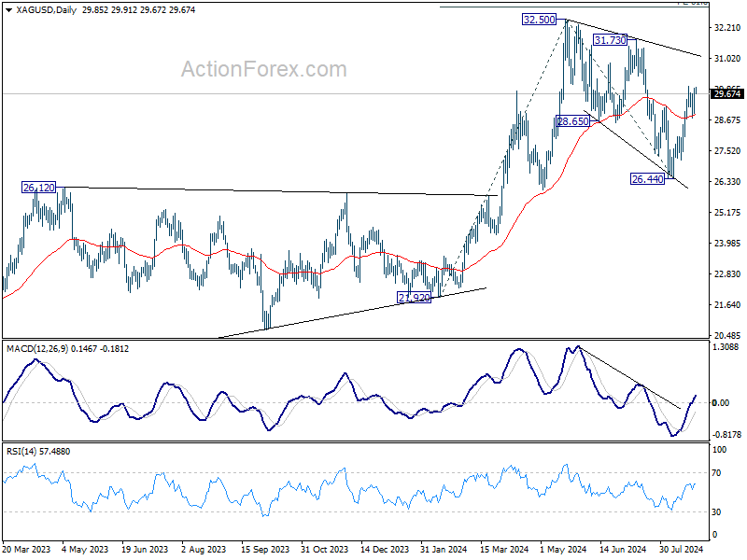
Task: Click the 26.440 low price label
Action: point(647,179)
